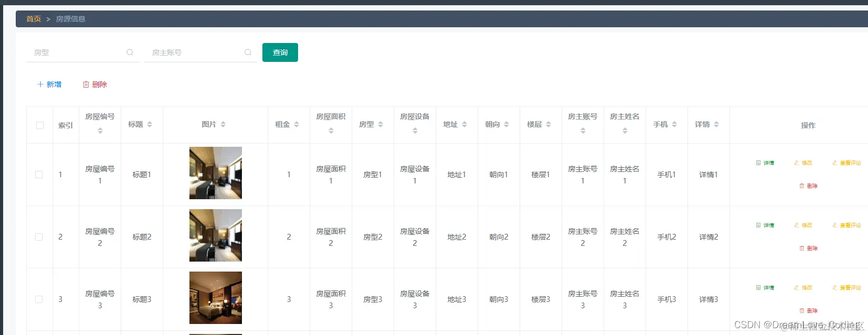Sort by 图片 column arrows
The height and width of the screenshot is (335, 868).
[x=223, y=124]
